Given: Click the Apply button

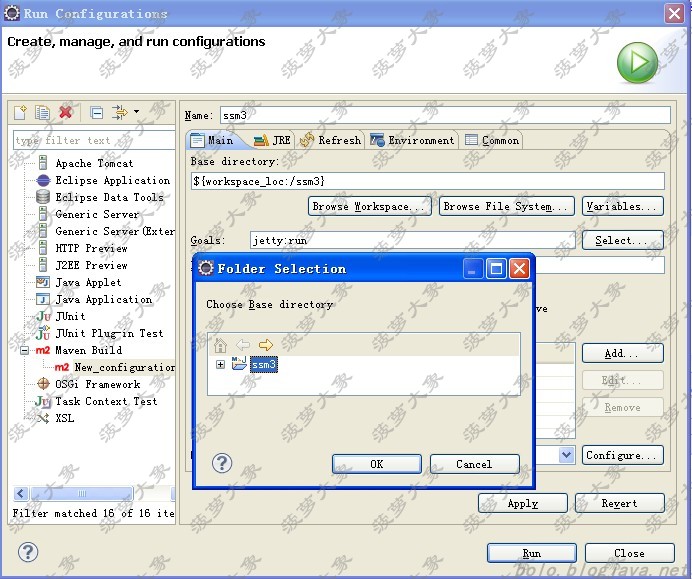Looking at the screenshot, I should coord(523,504).
